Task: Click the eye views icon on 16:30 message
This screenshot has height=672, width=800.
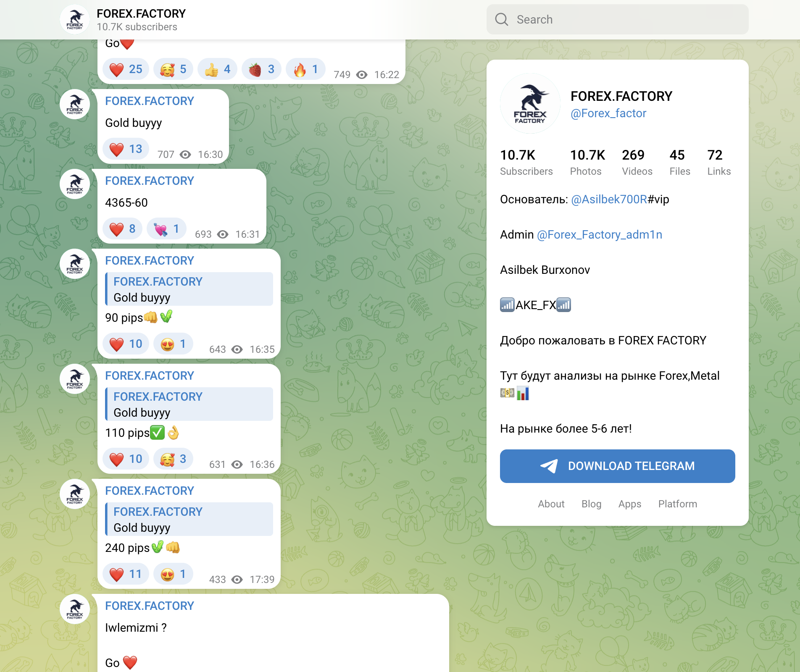Action: pos(185,155)
